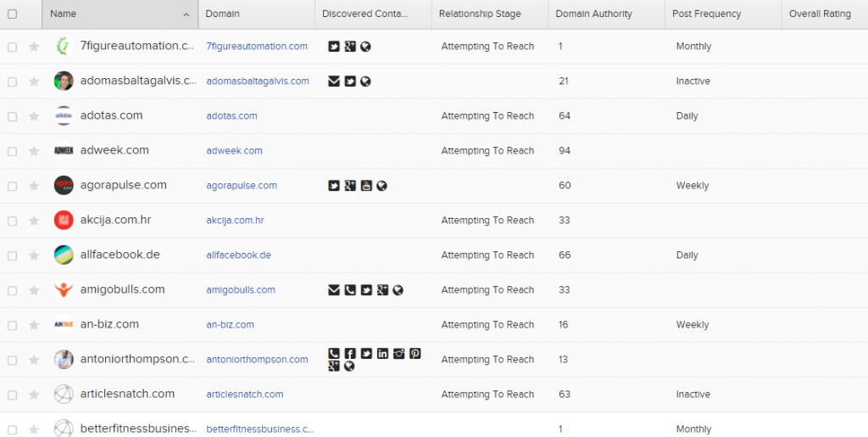The height and width of the screenshot is (437, 868).
Task: Tick the select-all checkbox in the header
Action: (x=12, y=14)
